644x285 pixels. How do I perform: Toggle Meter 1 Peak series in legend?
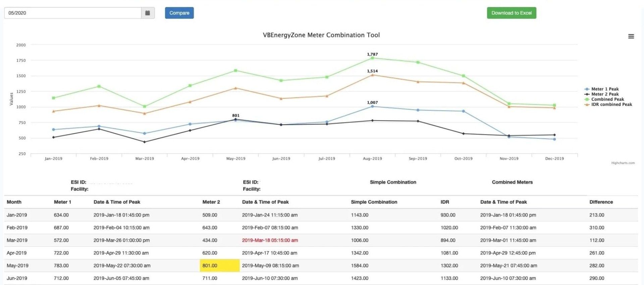602,89
